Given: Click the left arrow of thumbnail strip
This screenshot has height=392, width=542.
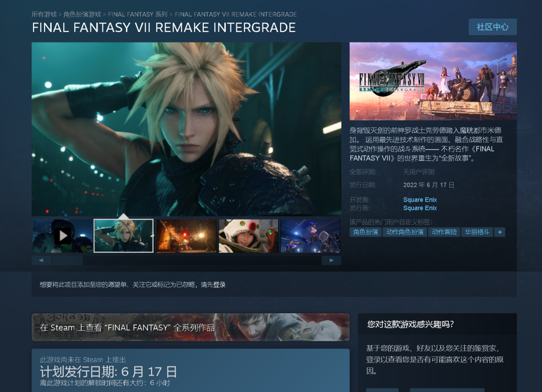Looking at the screenshot, I should (41, 260).
